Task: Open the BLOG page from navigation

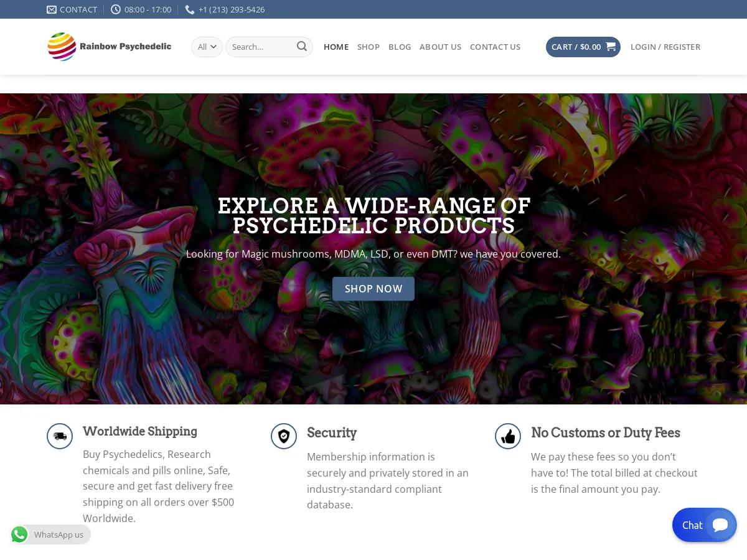Action: click(x=400, y=47)
